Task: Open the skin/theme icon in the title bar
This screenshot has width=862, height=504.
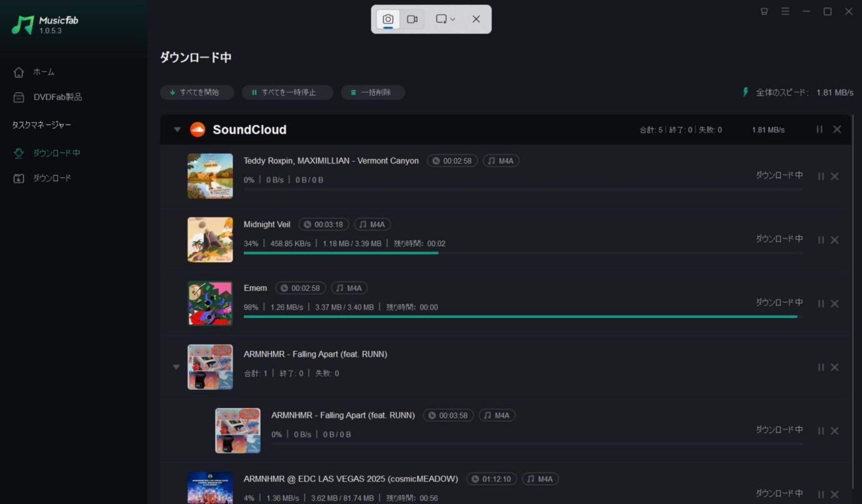Action: 764,11
